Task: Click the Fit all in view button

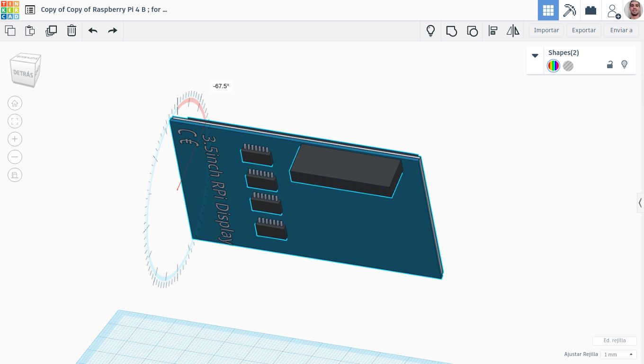Action: click(x=15, y=121)
